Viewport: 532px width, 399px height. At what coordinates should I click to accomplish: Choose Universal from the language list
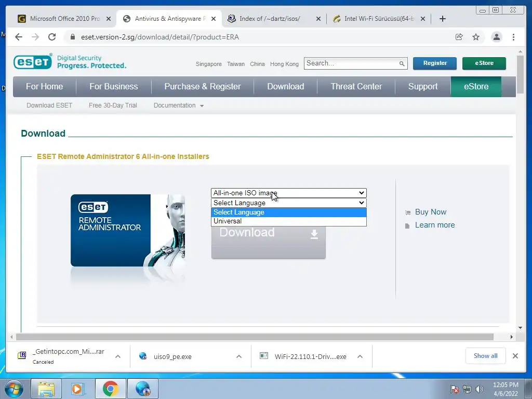click(289, 221)
